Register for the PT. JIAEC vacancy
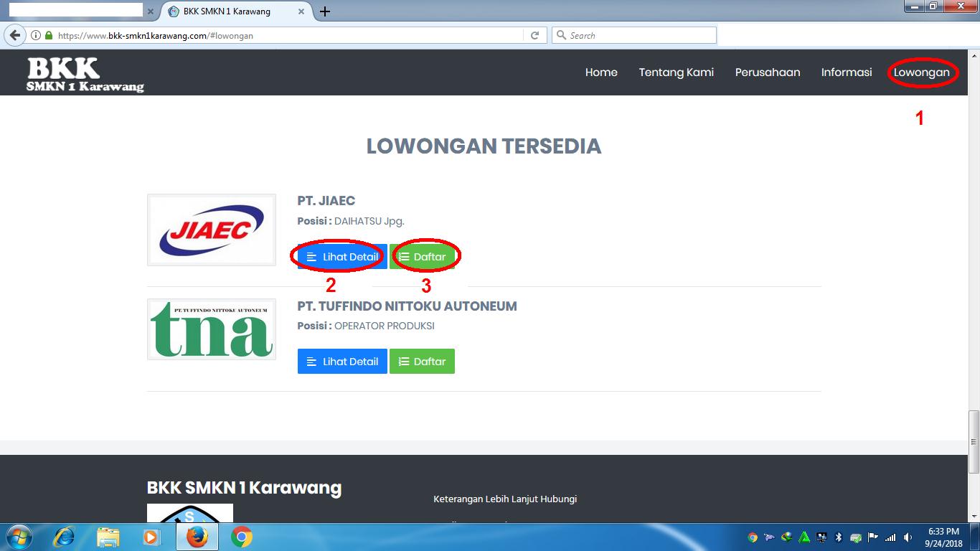This screenshot has height=551, width=980. tap(422, 257)
